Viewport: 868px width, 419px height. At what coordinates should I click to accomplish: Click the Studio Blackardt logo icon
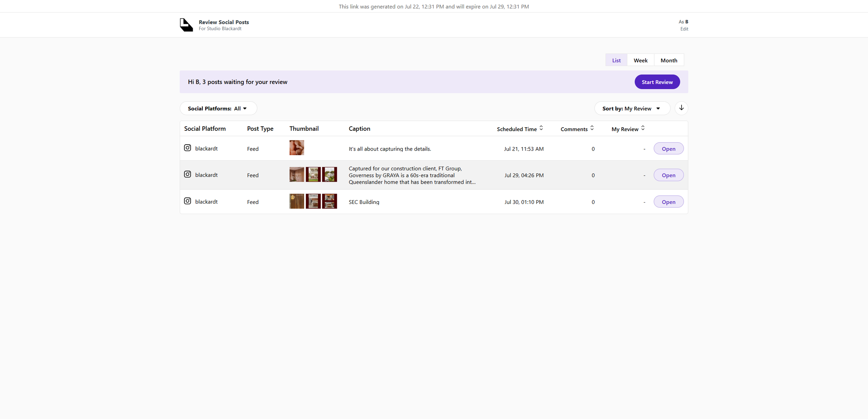(x=186, y=25)
